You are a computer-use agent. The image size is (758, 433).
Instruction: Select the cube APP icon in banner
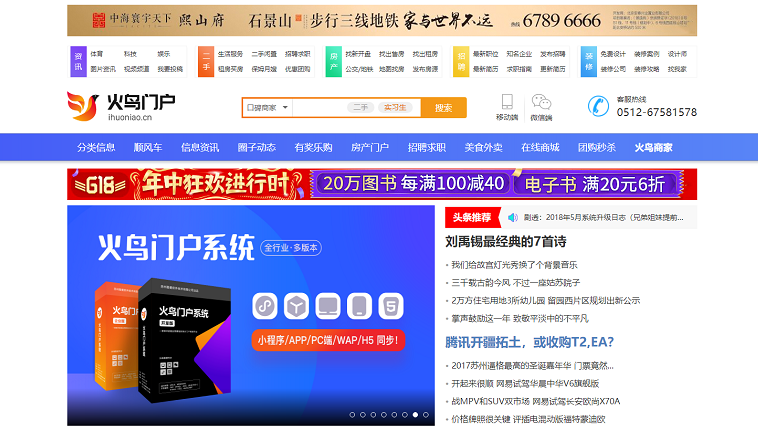(296, 306)
